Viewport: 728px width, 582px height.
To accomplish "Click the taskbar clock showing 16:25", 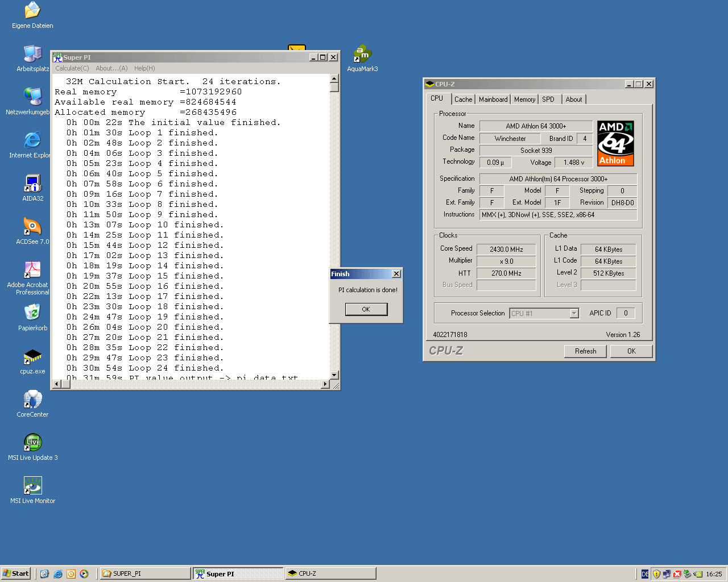I will [x=714, y=574].
